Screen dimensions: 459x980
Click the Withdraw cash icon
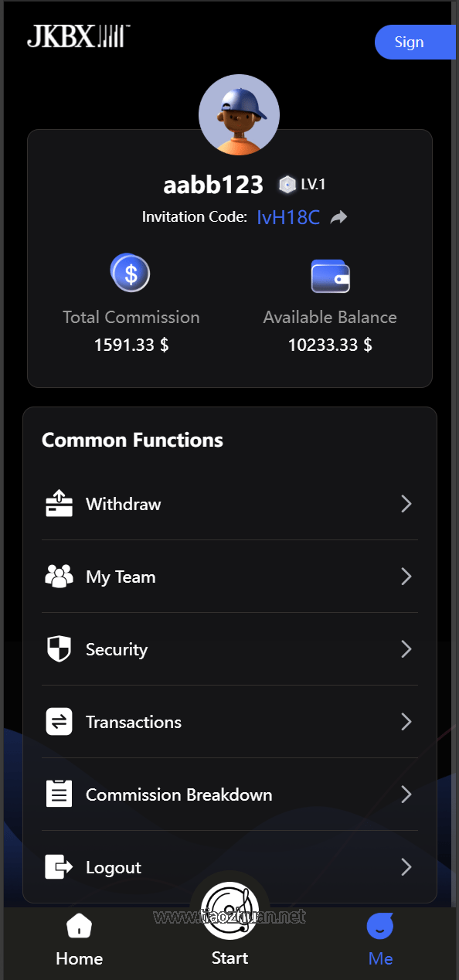59,504
